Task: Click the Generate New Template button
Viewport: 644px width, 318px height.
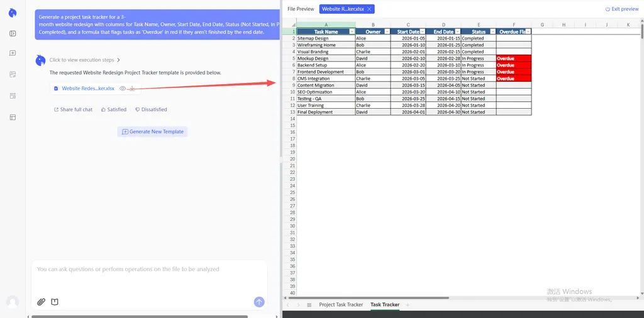Action: pos(152,132)
